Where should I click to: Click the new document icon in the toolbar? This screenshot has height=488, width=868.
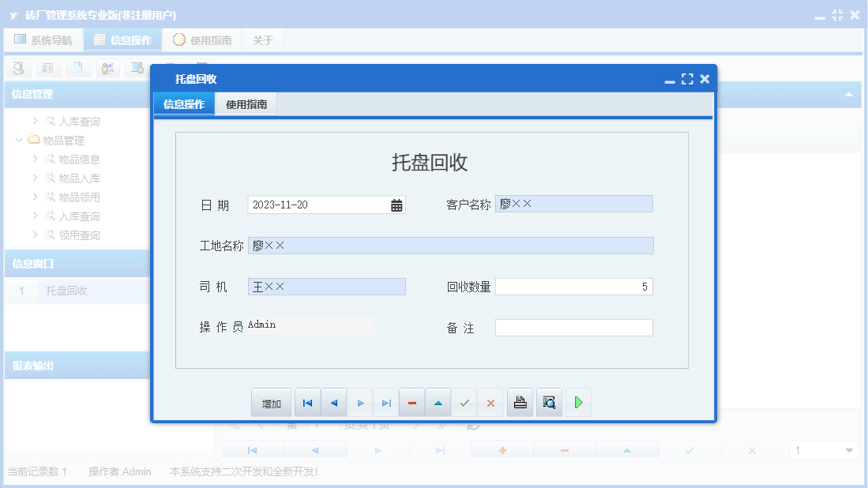[x=78, y=68]
